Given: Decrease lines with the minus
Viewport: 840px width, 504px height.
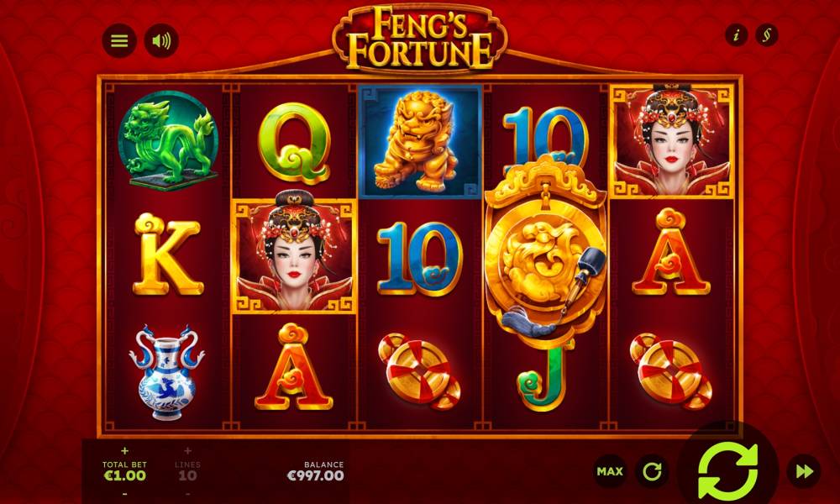Looking at the screenshot, I should point(187,493).
